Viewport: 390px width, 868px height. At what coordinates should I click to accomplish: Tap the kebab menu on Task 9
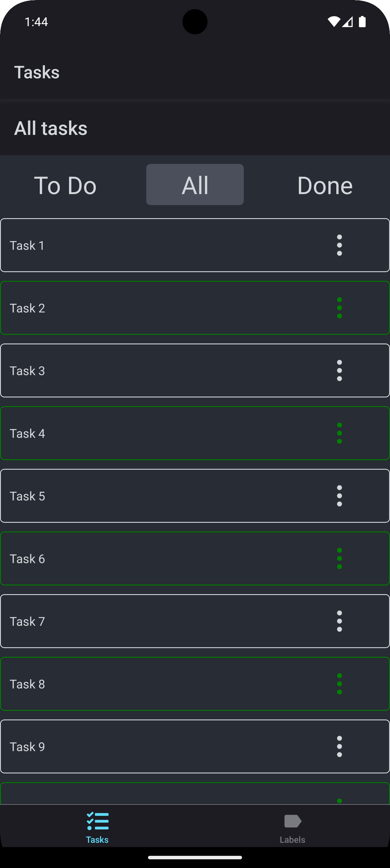[339, 747]
